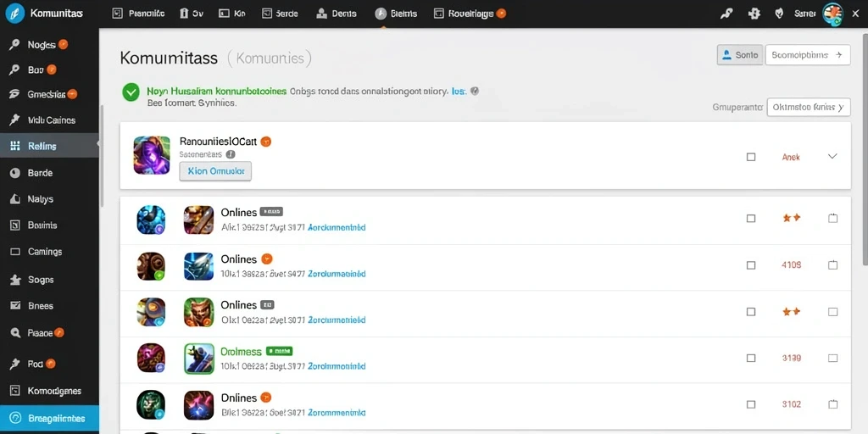This screenshot has width=868, height=434.
Task: Open calendar icon in the 3139 row
Action: click(x=832, y=359)
